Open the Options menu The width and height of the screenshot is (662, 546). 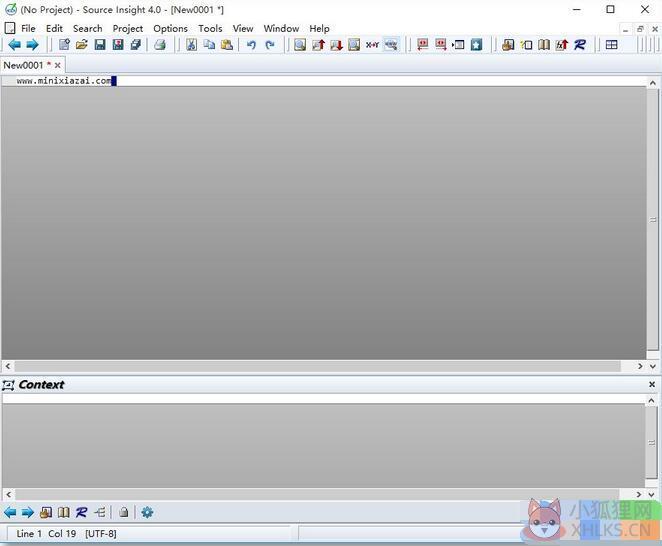pos(171,28)
